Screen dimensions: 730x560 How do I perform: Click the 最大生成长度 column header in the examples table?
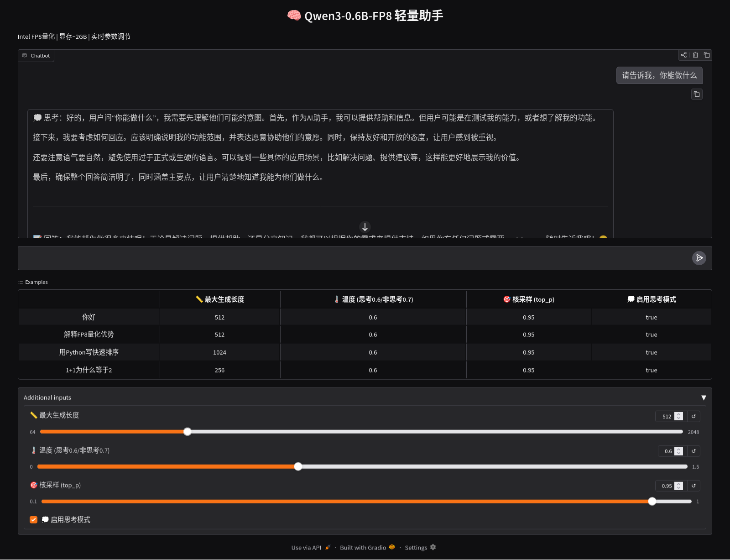220,299
